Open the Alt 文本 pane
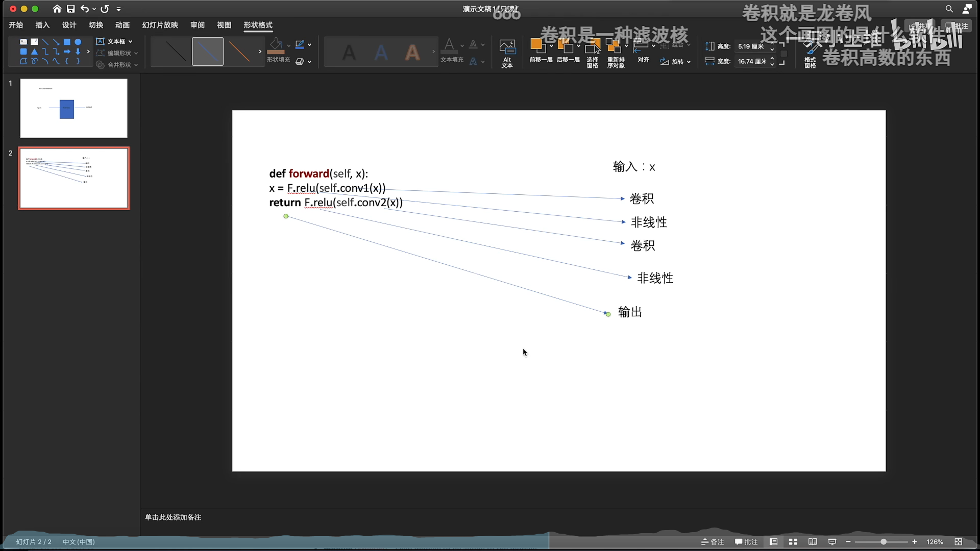This screenshot has height=551, width=980. [507, 53]
